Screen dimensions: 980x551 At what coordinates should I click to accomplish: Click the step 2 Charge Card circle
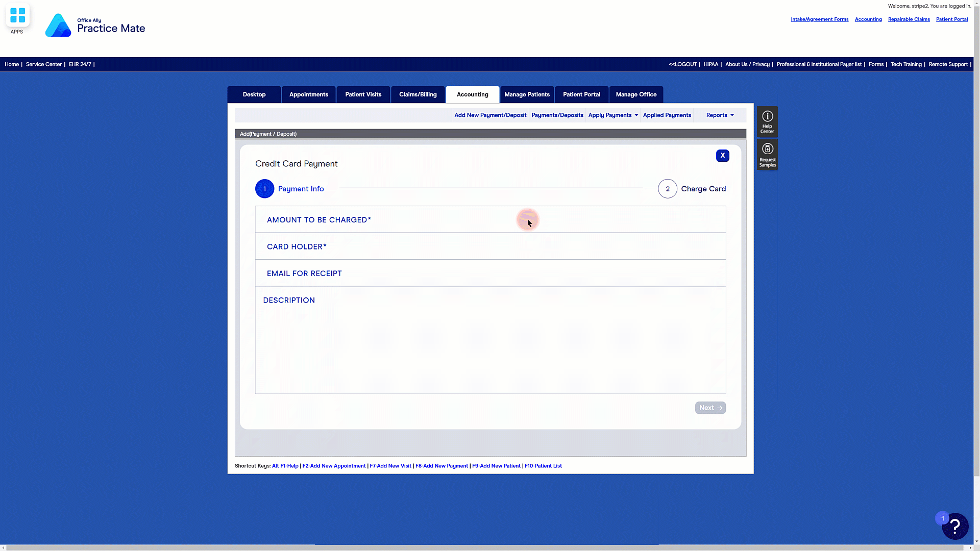point(667,189)
